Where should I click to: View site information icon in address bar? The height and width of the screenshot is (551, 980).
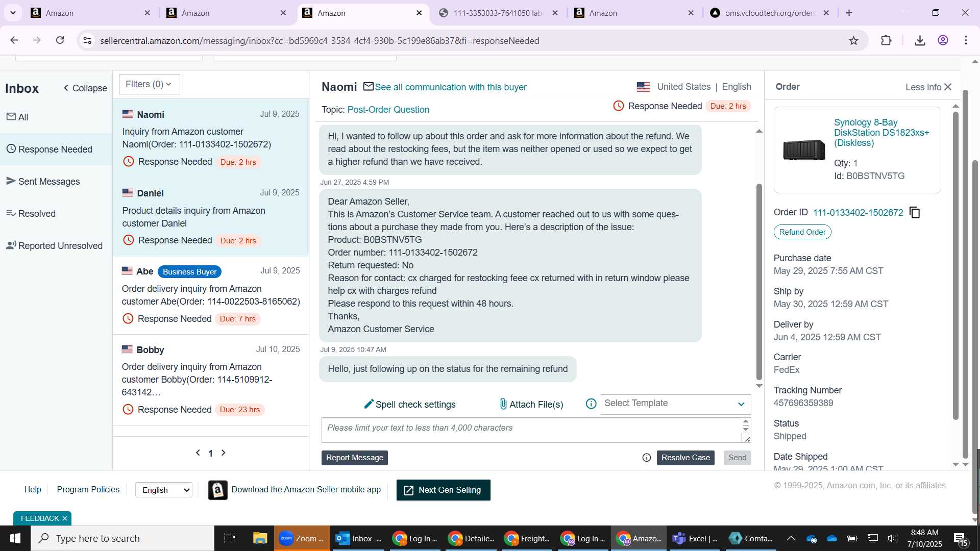[x=87, y=40]
